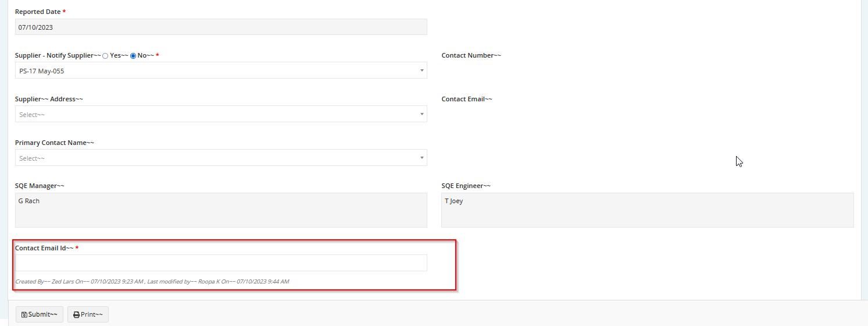
Task: Select the No radio for Notify Supplier
Action: pos(133,56)
